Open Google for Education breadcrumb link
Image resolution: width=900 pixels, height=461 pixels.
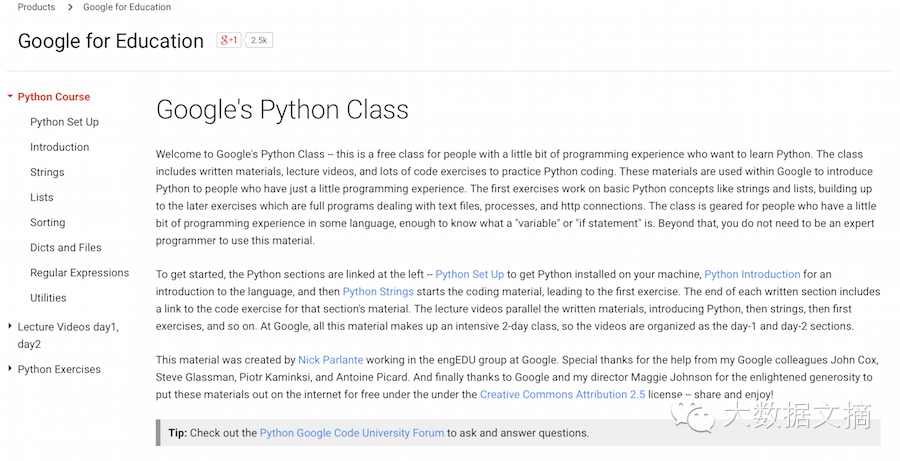[x=127, y=7]
